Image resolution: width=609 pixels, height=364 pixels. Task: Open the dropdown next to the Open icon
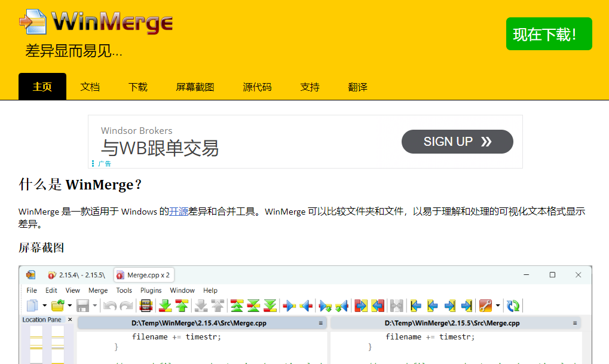coord(70,305)
